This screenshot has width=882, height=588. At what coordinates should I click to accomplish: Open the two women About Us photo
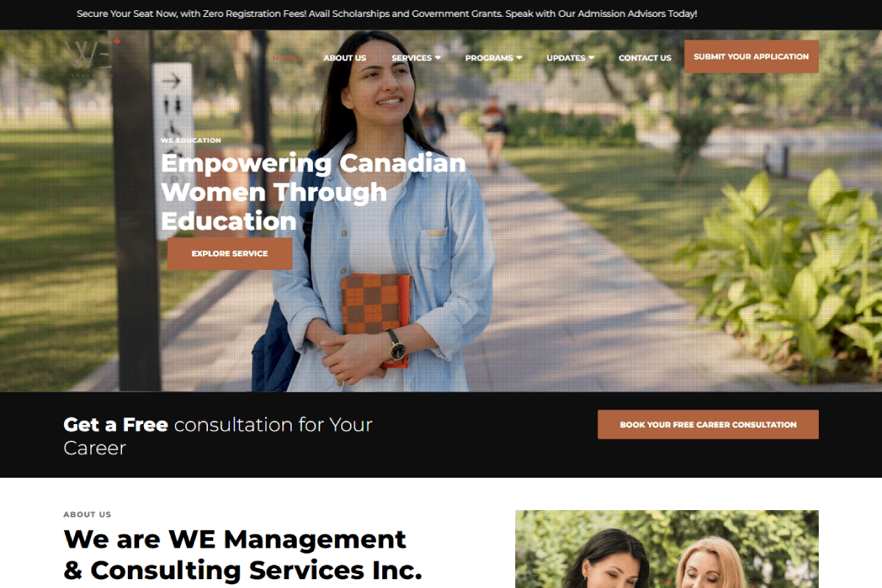tap(667, 549)
